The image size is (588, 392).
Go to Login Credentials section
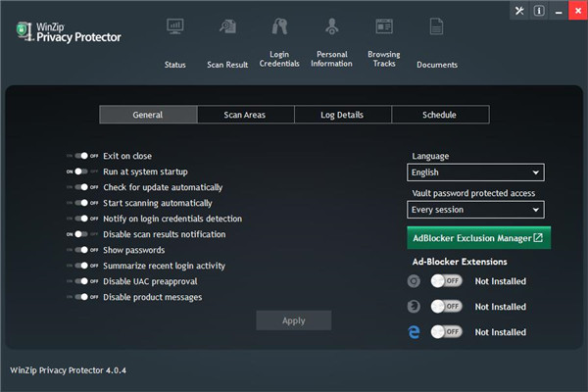[x=280, y=26]
